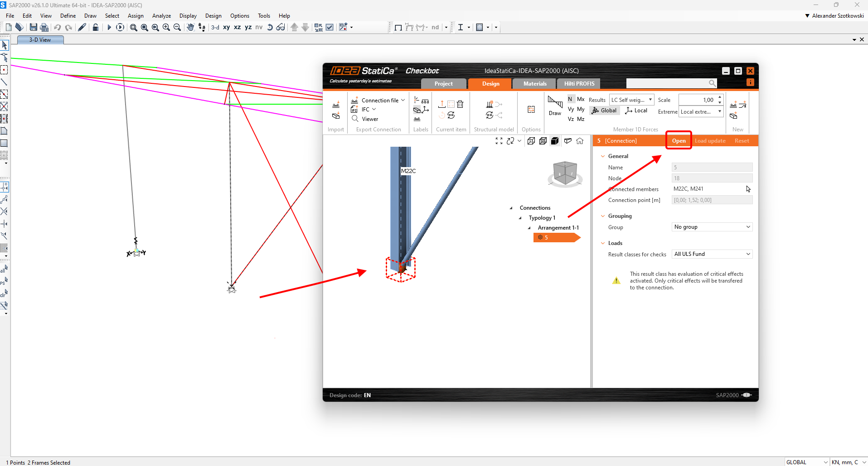The width and height of the screenshot is (868, 466).
Task: Switch to the Project tab in Checkbot
Action: (444, 84)
